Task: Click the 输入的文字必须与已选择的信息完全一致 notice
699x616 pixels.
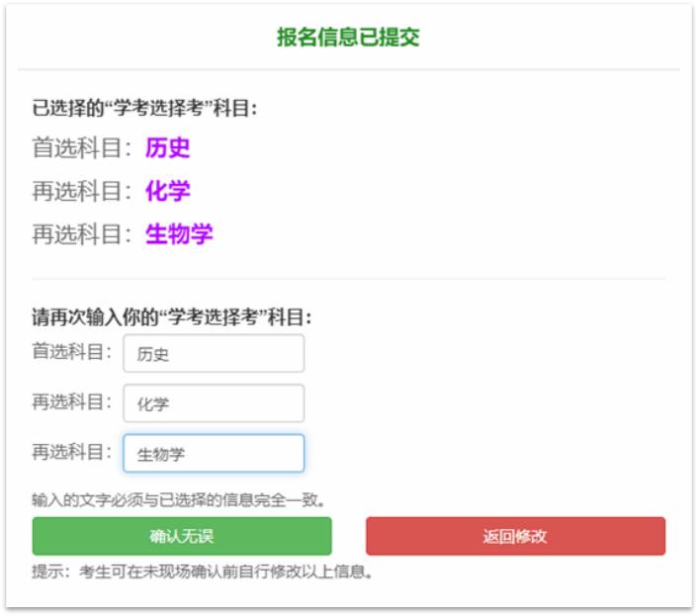Action: coord(179,499)
